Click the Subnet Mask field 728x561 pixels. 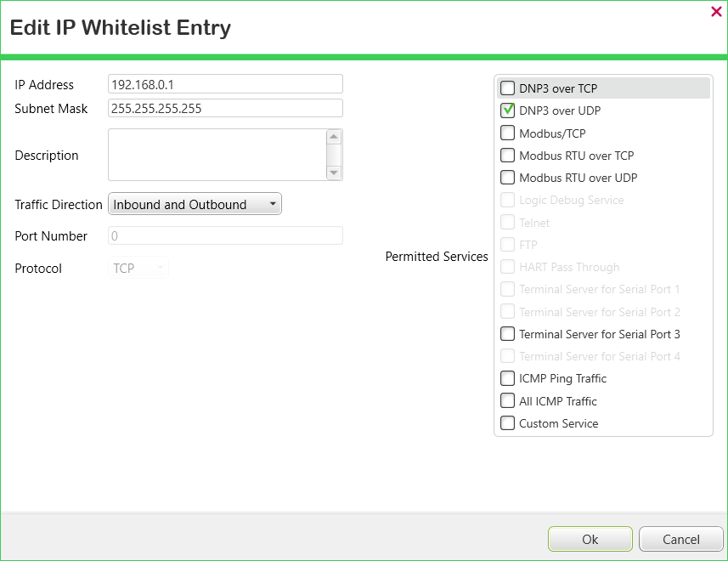(x=226, y=108)
